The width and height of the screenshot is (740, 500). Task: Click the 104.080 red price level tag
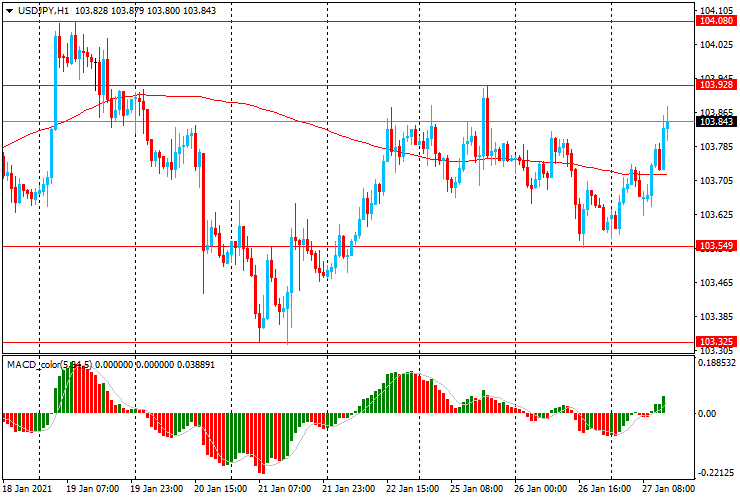coord(714,21)
